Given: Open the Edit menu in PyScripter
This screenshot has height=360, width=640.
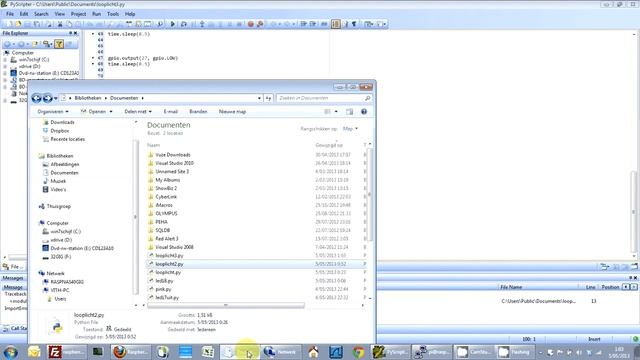Looking at the screenshot, I should point(24,14).
